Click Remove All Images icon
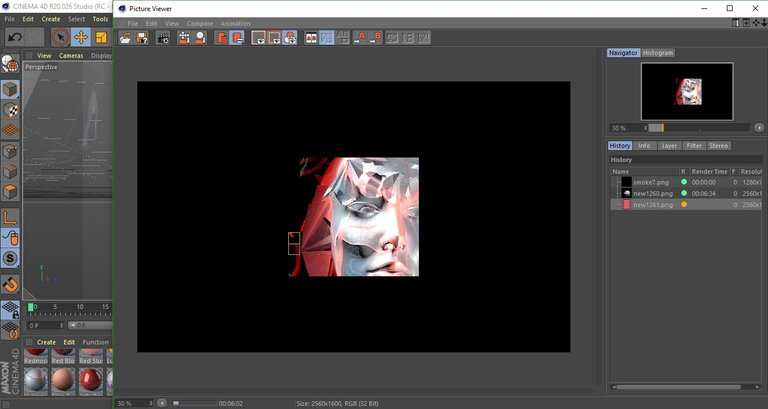 coord(184,38)
